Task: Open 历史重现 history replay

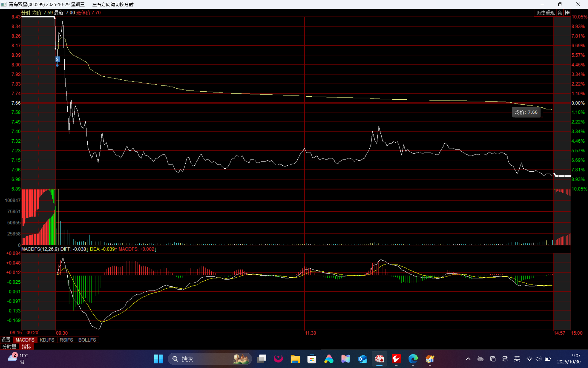Action: pyautogui.click(x=545, y=13)
